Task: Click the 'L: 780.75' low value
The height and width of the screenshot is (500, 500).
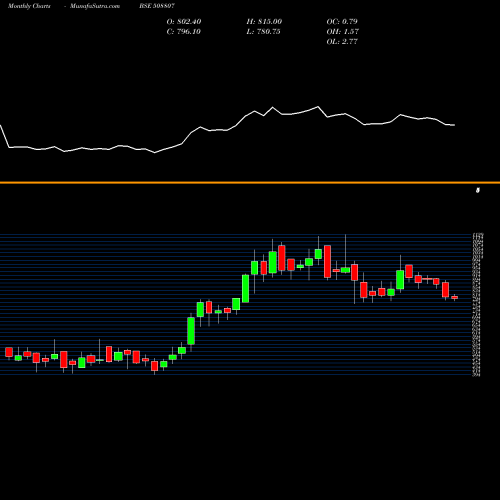Action: click(263, 32)
